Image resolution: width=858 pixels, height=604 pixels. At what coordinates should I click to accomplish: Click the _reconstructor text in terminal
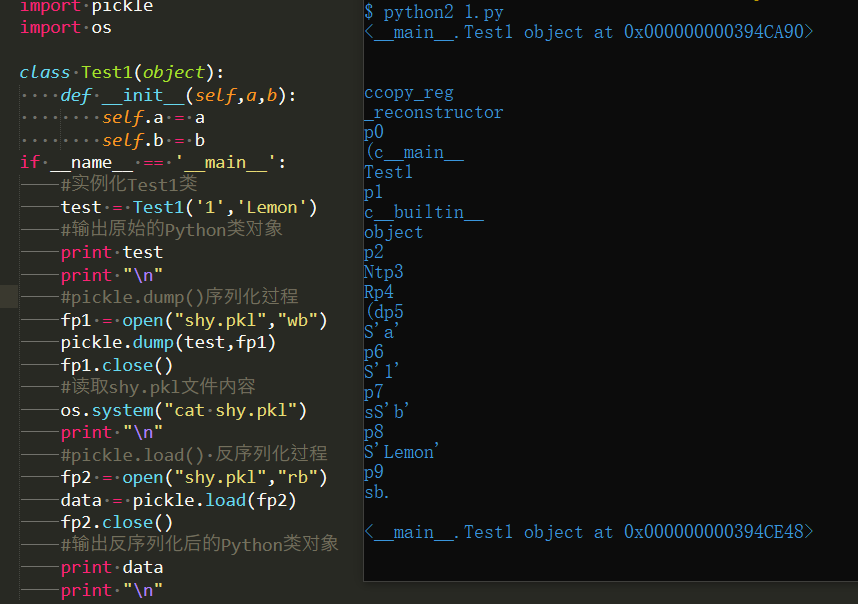pos(433,112)
